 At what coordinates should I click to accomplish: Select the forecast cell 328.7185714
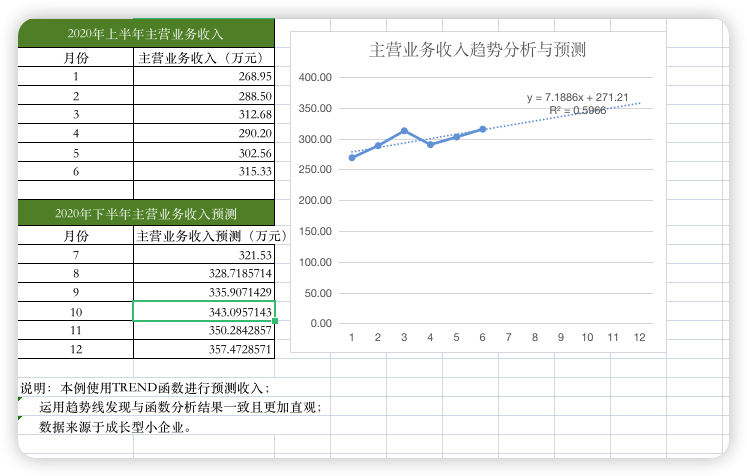click(204, 273)
